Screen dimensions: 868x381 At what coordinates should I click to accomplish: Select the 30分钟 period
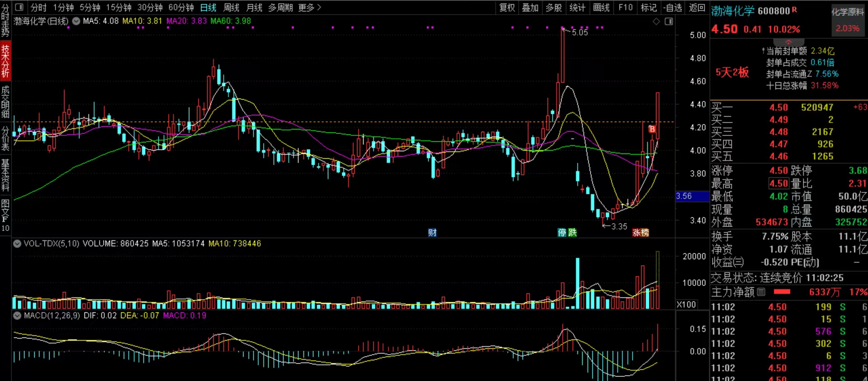point(150,7)
